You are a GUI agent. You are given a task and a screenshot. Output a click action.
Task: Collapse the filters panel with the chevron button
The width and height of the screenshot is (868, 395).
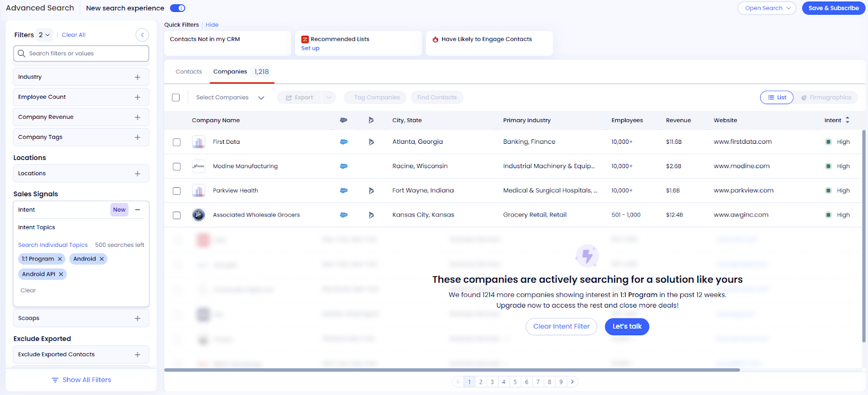click(142, 35)
